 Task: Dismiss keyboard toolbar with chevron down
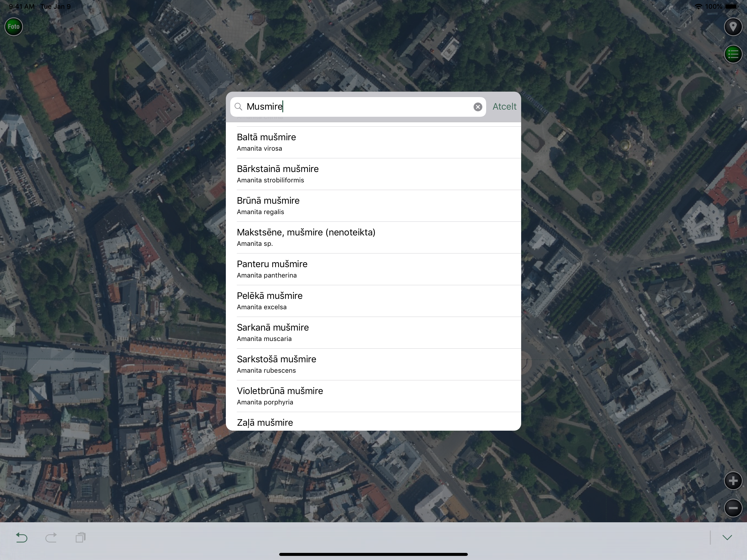click(727, 537)
